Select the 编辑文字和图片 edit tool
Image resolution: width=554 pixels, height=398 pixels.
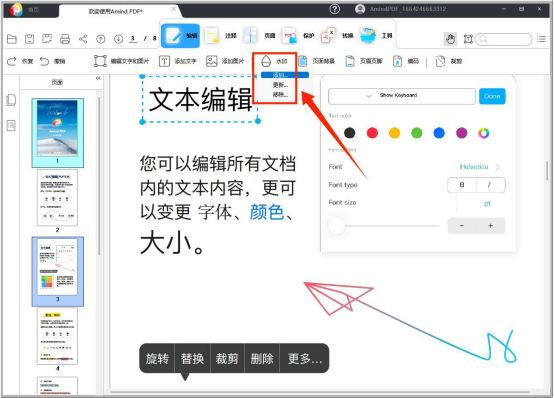pos(122,61)
